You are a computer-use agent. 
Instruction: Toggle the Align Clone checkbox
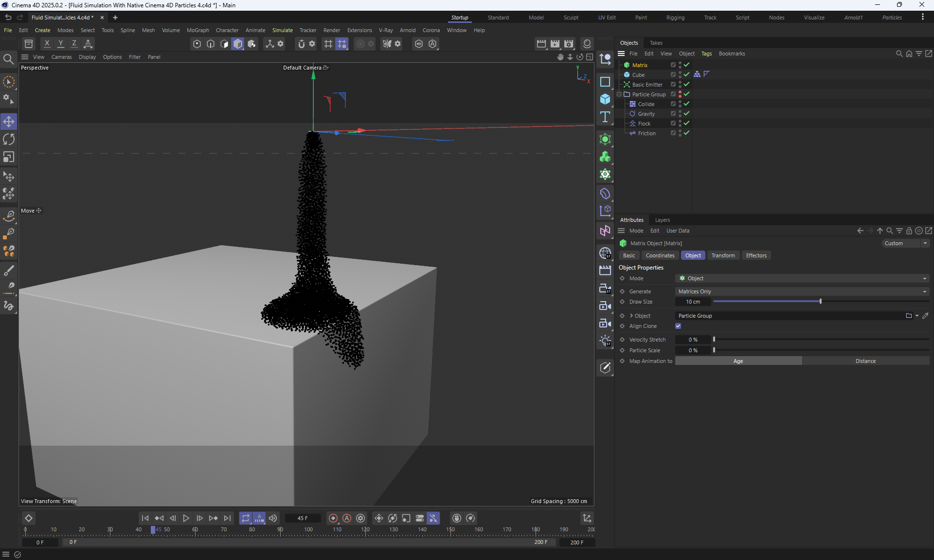click(x=678, y=326)
